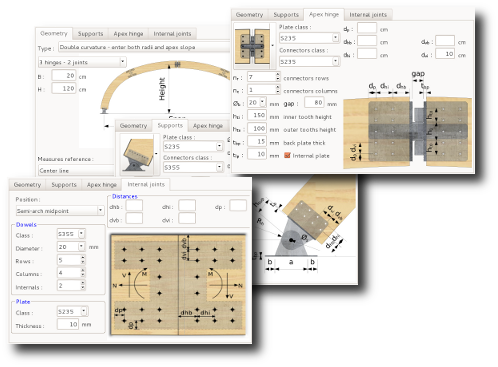Adjust the dowel Columns spinner
Screen dimensions: 498x367
(x=71, y=273)
